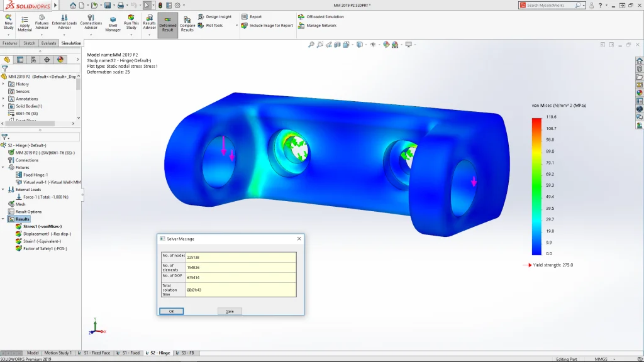Click Save in Solver Message dialog
The width and height of the screenshot is (644, 362).
pyautogui.click(x=230, y=312)
